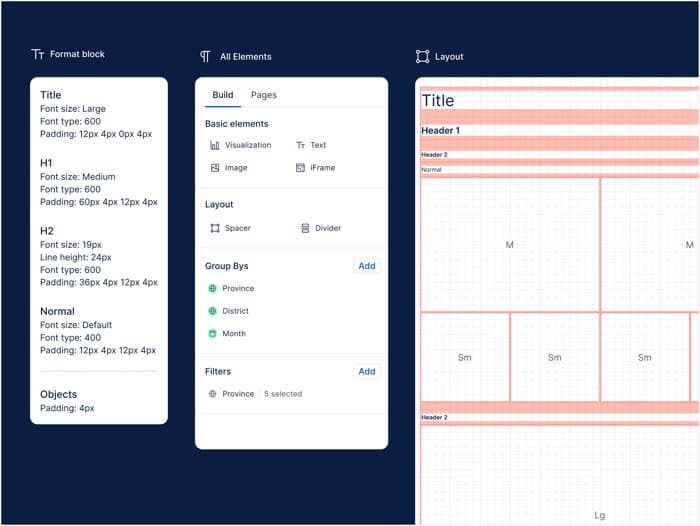Screen dimensions: 700x526
Task: Click the Title text in layout
Action: pos(438,101)
